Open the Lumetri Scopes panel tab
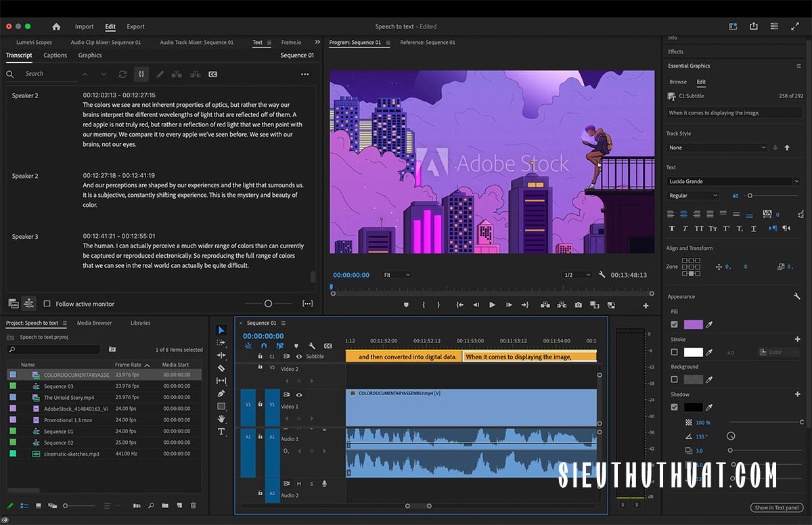This screenshot has height=525, width=812. click(x=34, y=42)
